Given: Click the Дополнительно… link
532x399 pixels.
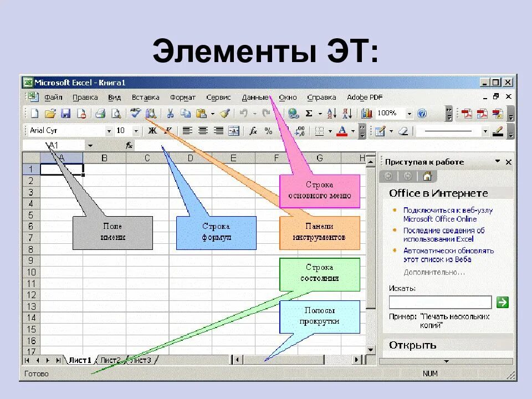Looking at the screenshot, I should [434, 272].
